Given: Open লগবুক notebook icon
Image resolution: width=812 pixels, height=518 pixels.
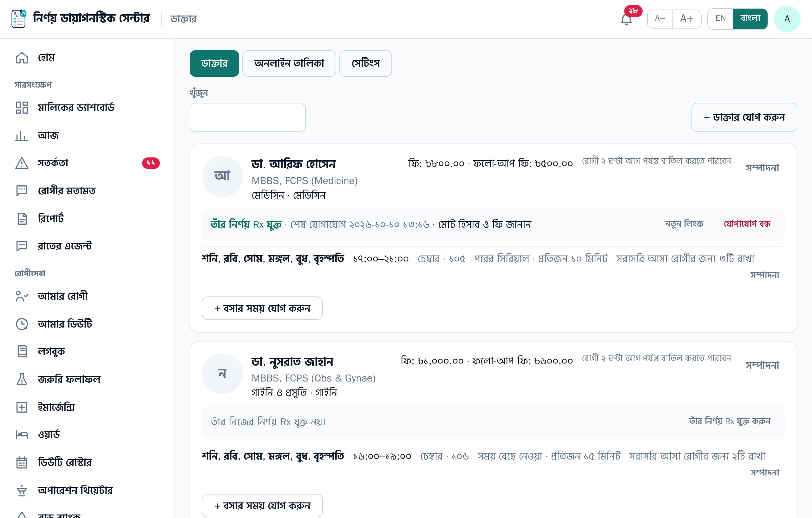Looking at the screenshot, I should (22, 351).
